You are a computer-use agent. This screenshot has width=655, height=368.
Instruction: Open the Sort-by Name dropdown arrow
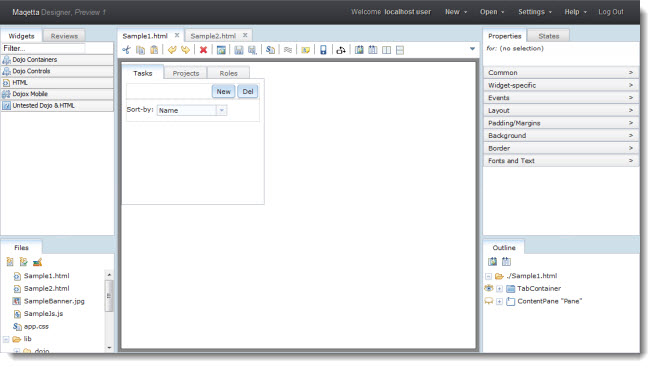[222, 110]
